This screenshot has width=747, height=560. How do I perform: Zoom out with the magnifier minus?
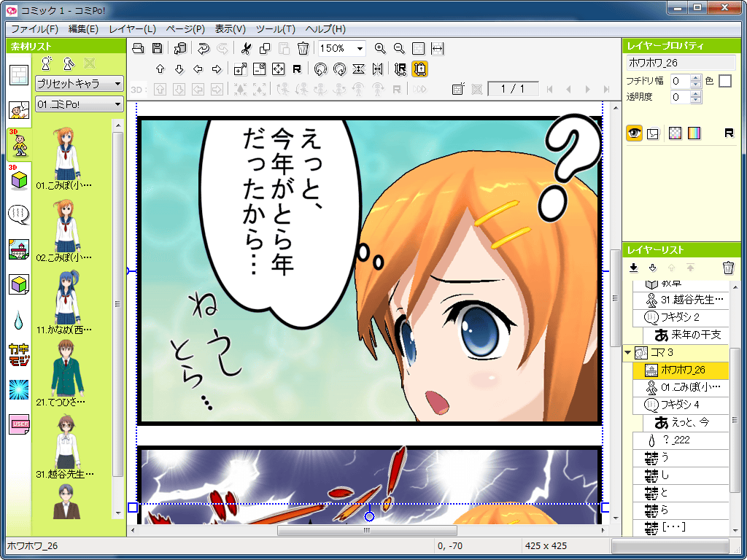tap(399, 48)
